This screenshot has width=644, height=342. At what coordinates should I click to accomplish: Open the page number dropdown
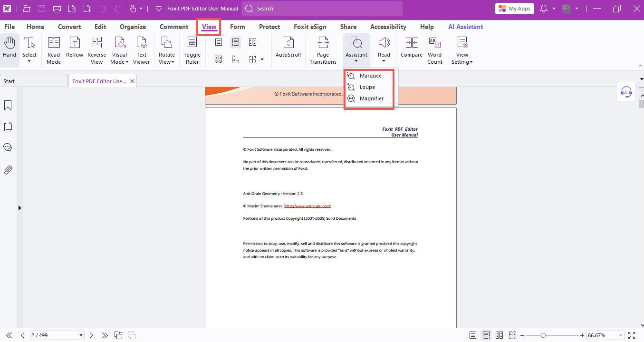81,335
